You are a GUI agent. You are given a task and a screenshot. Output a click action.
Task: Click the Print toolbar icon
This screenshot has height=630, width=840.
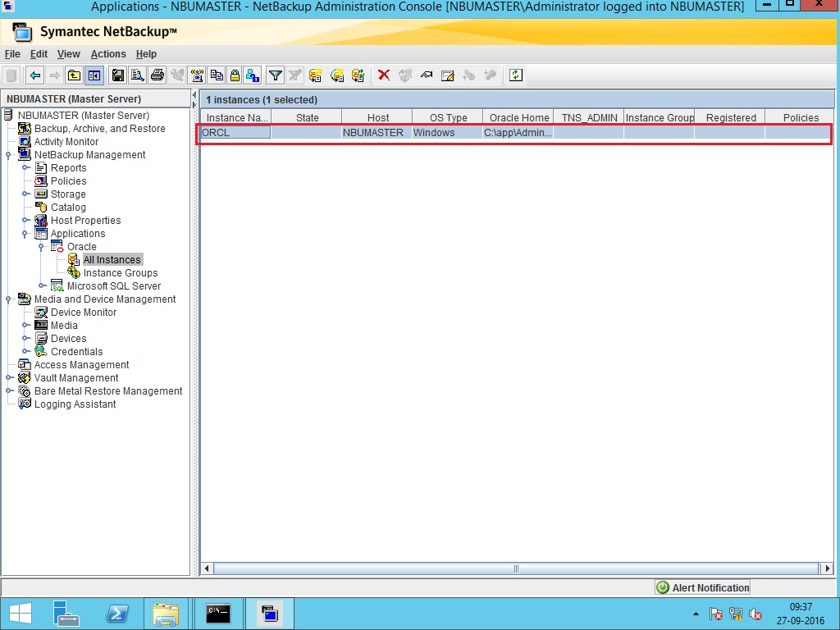pyautogui.click(x=157, y=75)
